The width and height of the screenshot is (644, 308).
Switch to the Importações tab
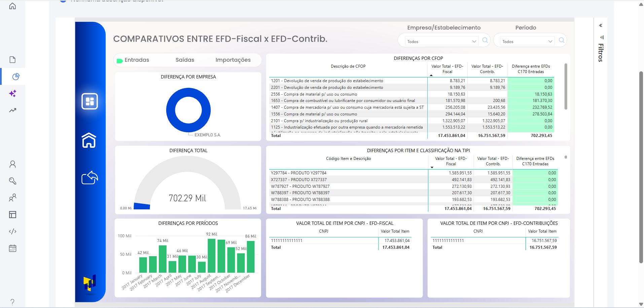click(233, 60)
